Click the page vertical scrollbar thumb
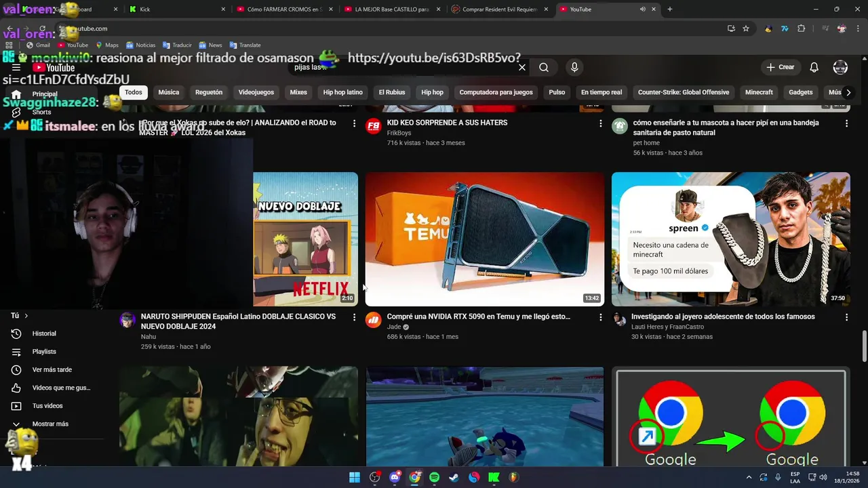Image resolution: width=868 pixels, height=488 pixels. pyautogui.click(x=864, y=346)
